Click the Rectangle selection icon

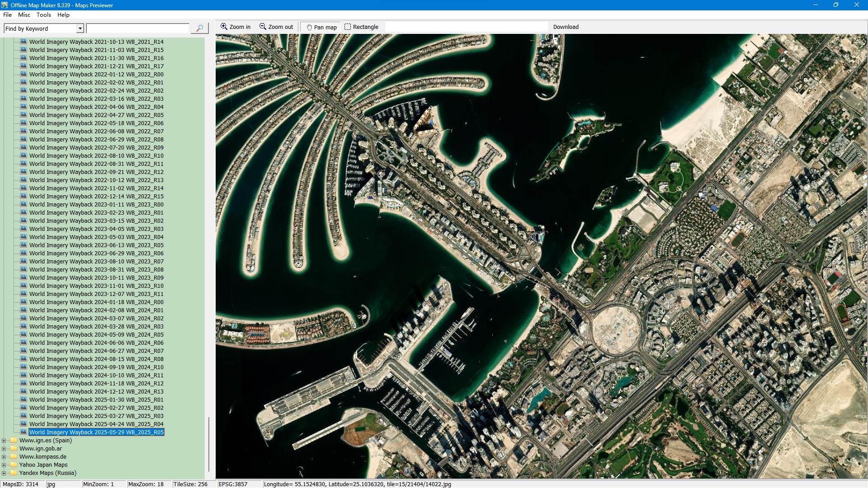[348, 27]
